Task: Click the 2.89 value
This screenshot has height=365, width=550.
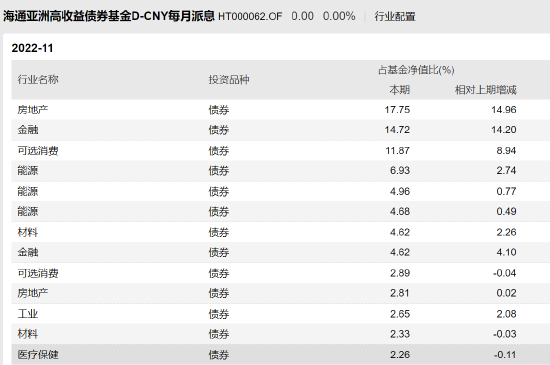Action: [400, 273]
